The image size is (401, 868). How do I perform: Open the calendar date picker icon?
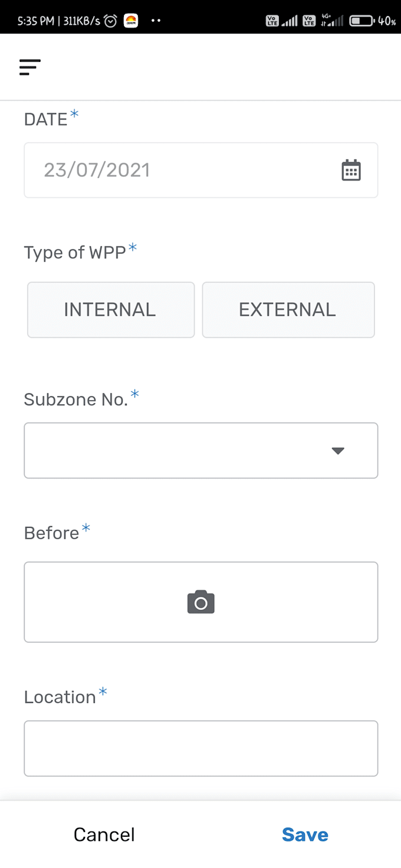click(351, 170)
